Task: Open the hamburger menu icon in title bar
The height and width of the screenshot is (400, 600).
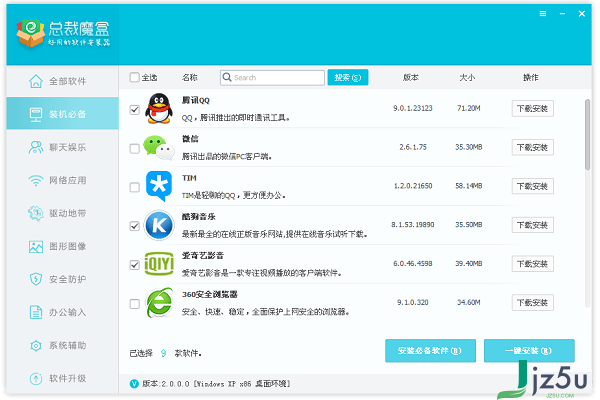Action: [543, 14]
